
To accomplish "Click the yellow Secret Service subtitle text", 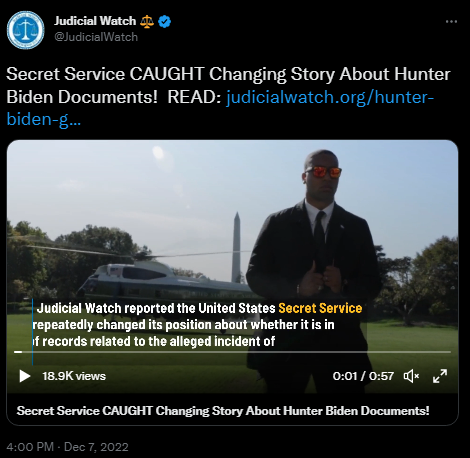I will click(320, 308).
